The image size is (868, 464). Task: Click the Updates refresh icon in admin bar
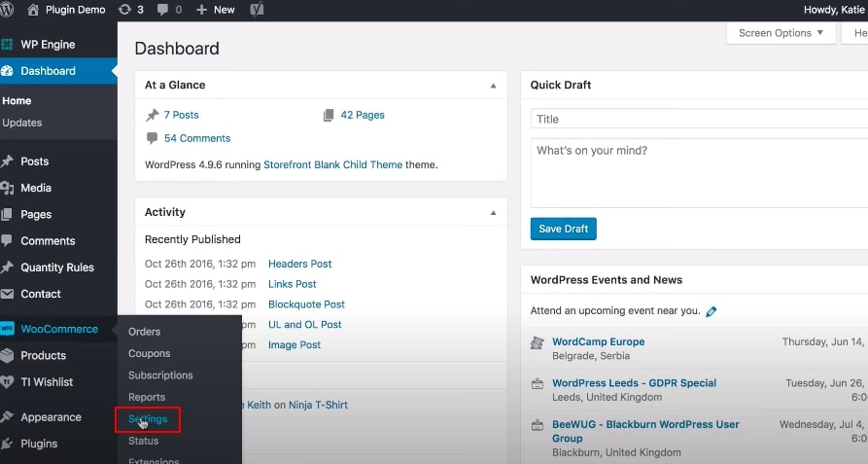[124, 10]
